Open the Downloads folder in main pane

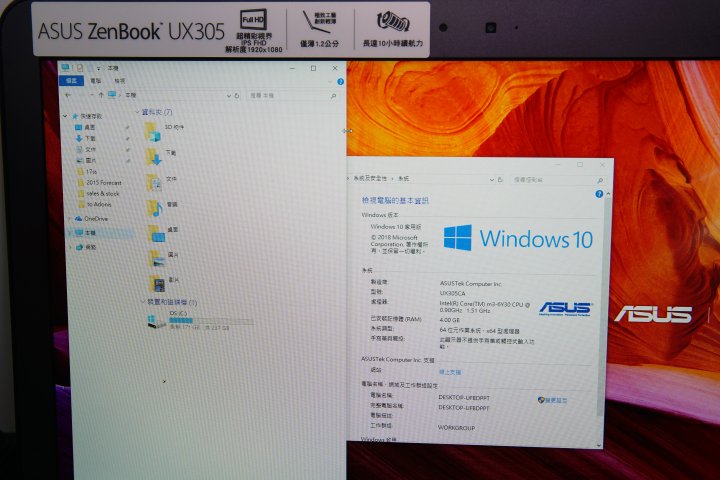[x=153, y=157]
